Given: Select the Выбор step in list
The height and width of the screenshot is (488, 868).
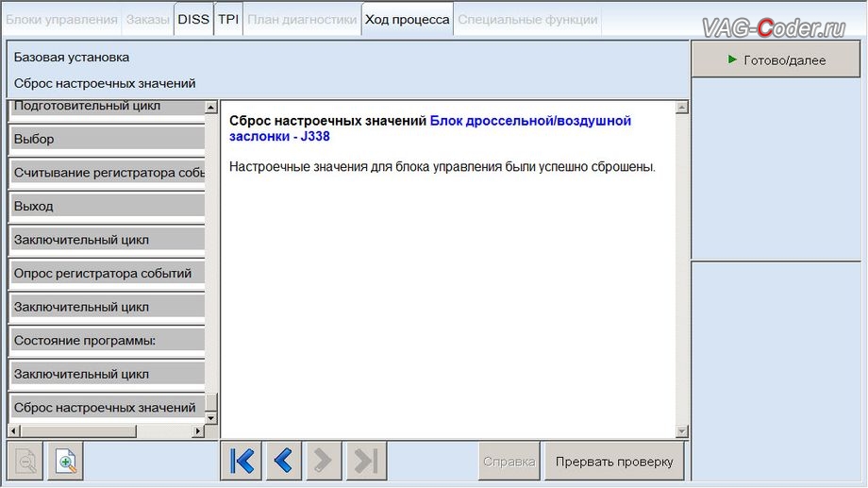Looking at the screenshot, I should [x=108, y=139].
